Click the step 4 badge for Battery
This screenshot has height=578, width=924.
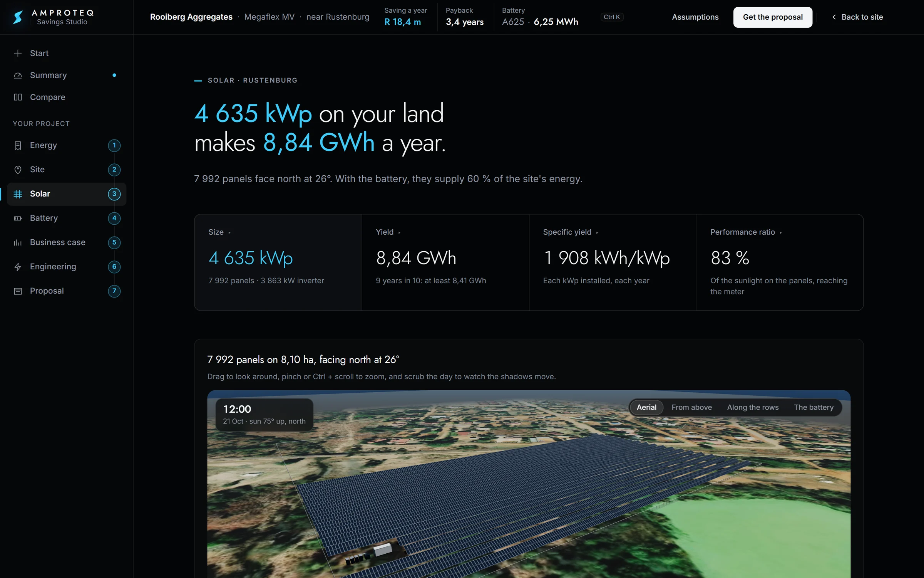coord(114,218)
